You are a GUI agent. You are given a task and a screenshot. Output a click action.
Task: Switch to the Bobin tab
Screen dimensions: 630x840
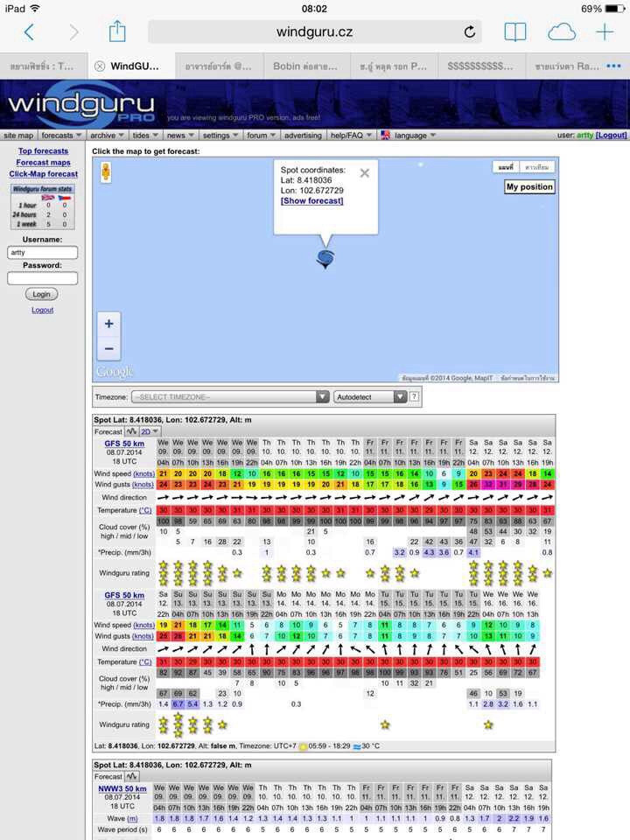pyautogui.click(x=305, y=66)
